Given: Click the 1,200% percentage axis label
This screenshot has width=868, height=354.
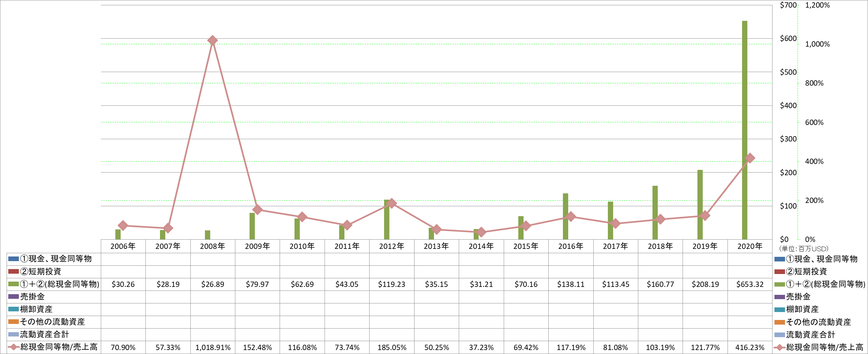Looking at the screenshot, I should click(x=817, y=5).
